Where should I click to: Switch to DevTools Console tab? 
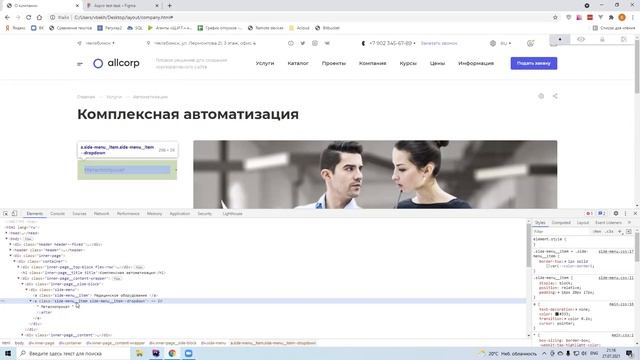[58, 214]
